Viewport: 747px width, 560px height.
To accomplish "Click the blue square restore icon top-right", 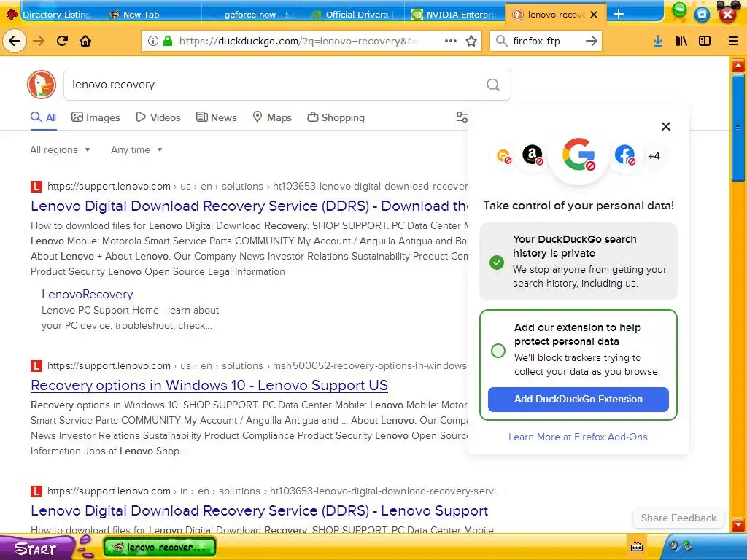I will coord(702,15).
